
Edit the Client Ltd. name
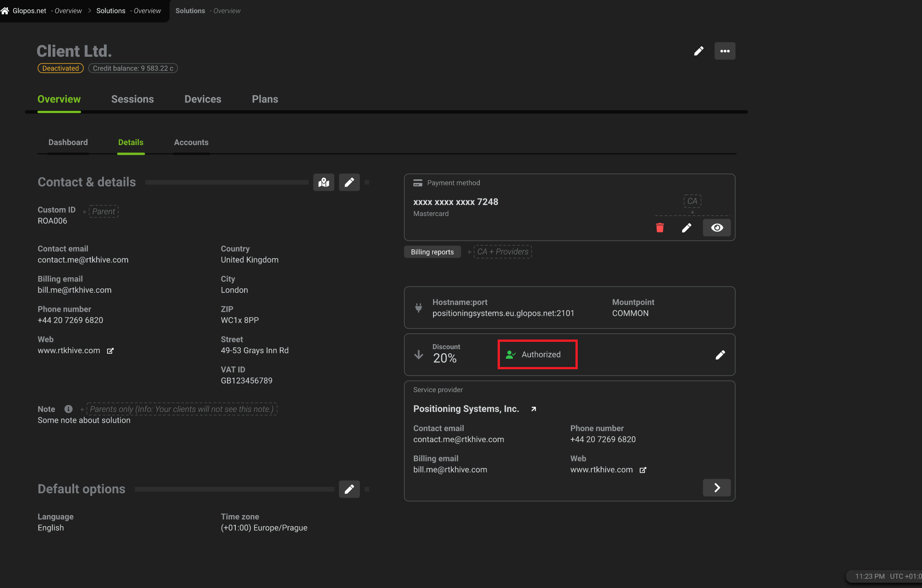(x=699, y=51)
